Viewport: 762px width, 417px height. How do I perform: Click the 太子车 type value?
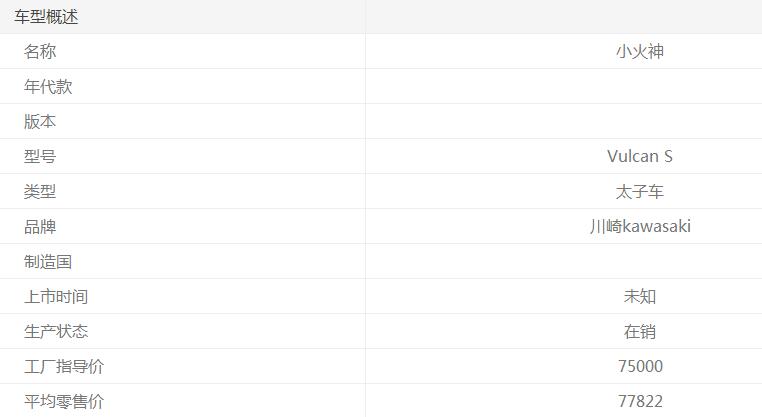pyautogui.click(x=640, y=192)
